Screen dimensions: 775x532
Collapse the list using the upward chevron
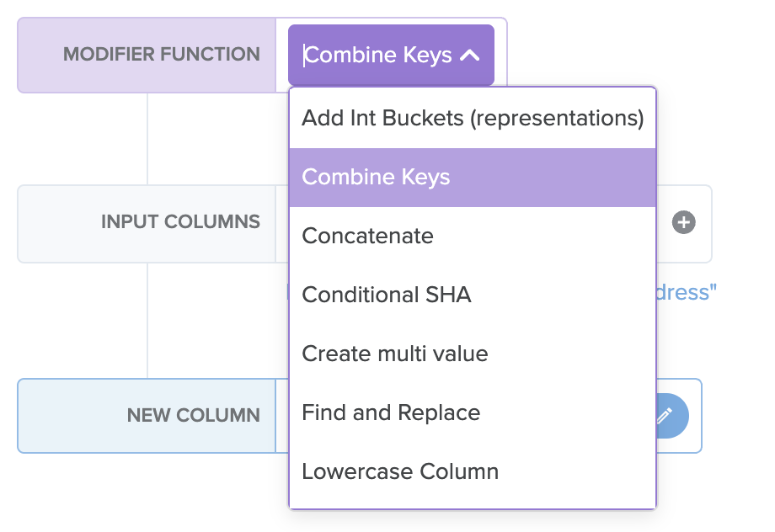tap(470, 56)
